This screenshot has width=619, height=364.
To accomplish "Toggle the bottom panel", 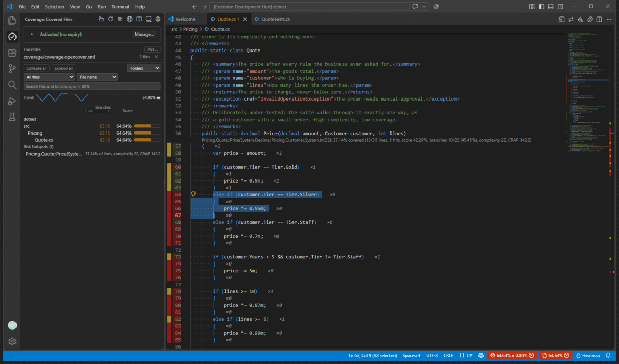I will (x=551, y=7).
